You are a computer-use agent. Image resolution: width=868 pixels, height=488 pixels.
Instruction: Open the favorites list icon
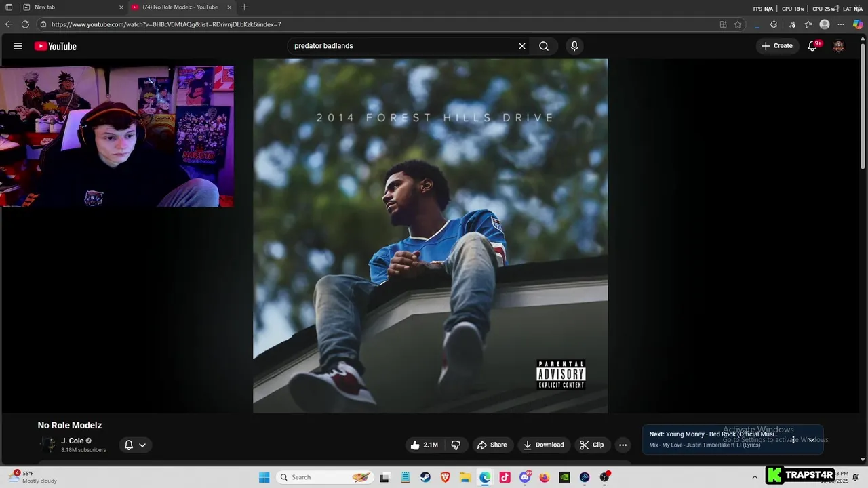click(x=808, y=24)
